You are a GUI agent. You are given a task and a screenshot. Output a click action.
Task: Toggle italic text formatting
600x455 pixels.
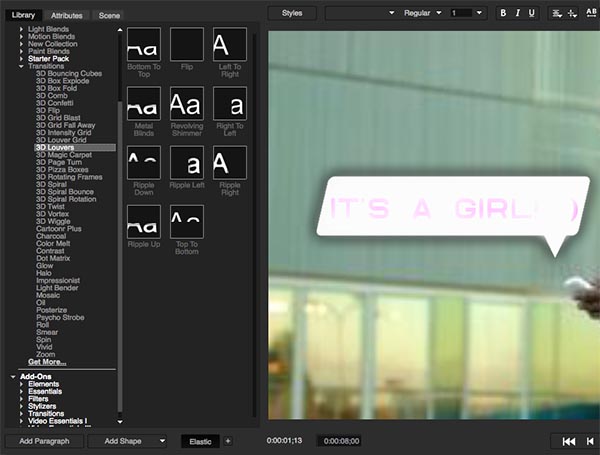tap(517, 13)
